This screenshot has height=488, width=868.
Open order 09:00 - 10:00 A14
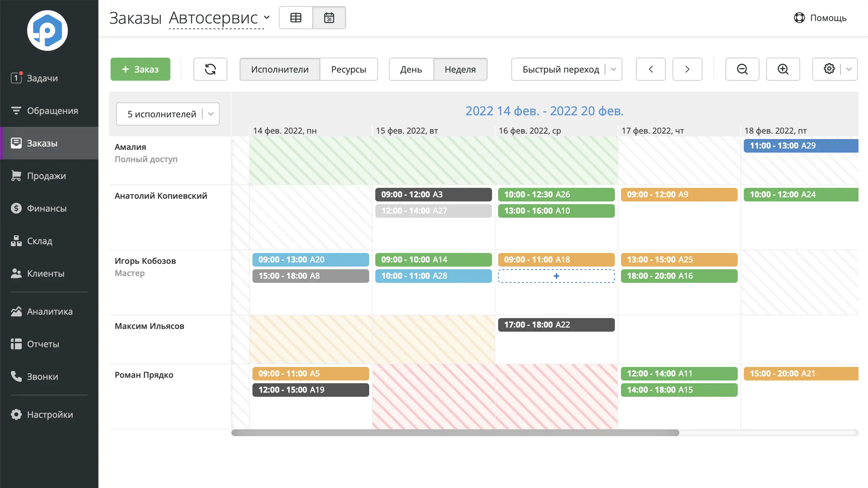433,260
